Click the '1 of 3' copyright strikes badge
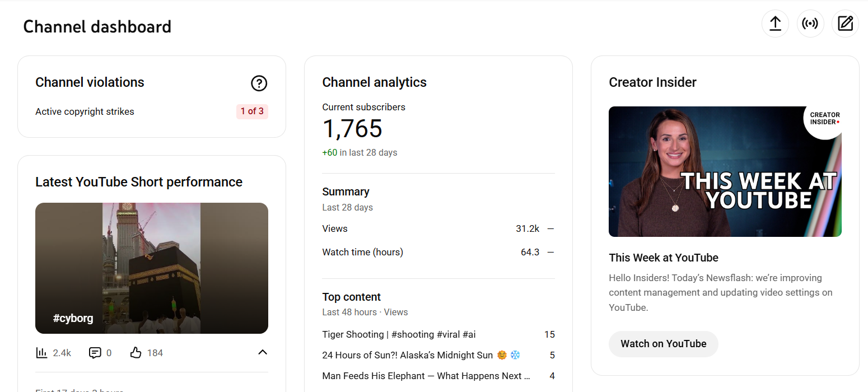This screenshot has height=392, width=868. 252,111
